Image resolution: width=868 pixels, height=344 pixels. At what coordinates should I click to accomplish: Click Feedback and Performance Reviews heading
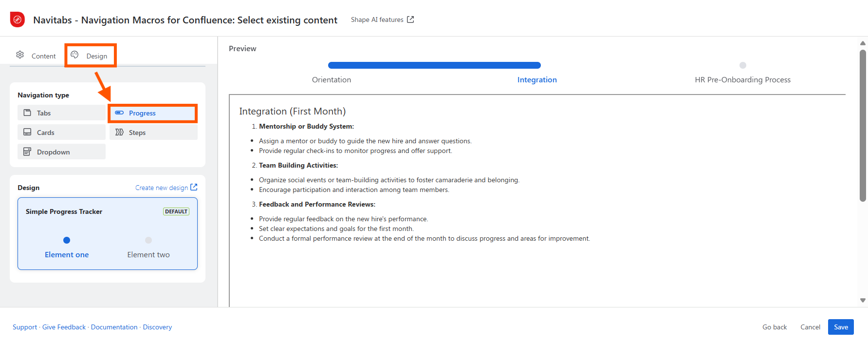click(x=317, y=204)
